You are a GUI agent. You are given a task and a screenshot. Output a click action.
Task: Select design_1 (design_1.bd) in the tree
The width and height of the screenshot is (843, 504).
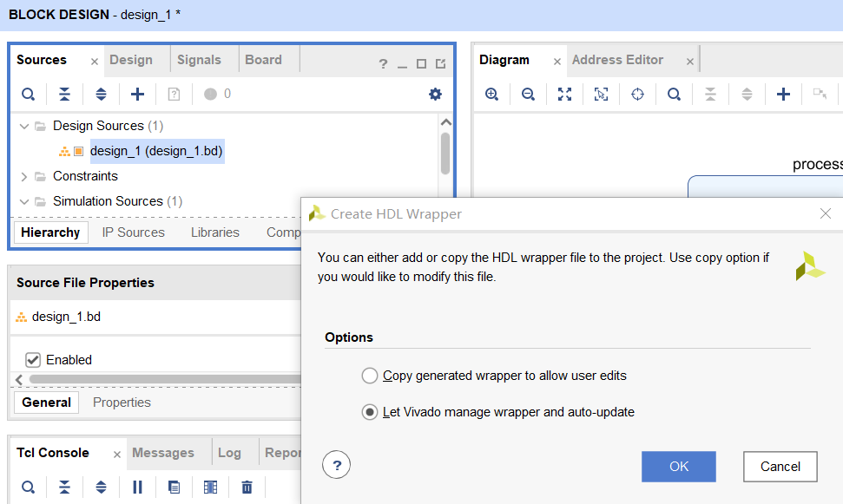click(x=156, y=151)
